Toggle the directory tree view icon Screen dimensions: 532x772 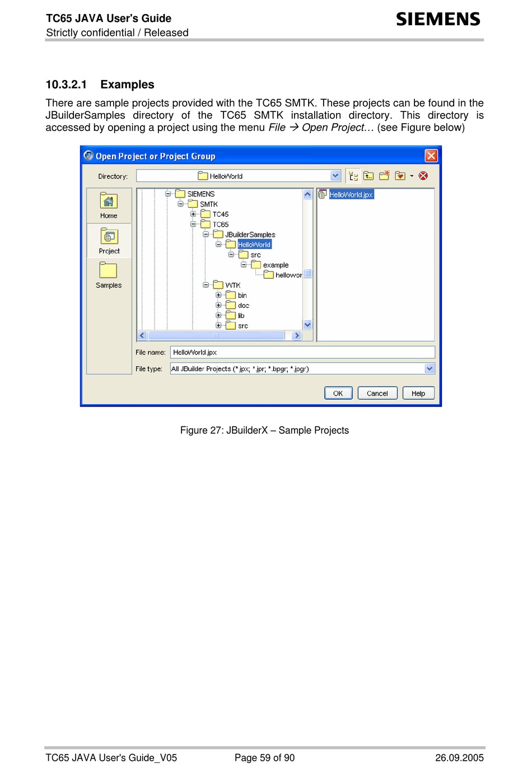tap(353, 176)
